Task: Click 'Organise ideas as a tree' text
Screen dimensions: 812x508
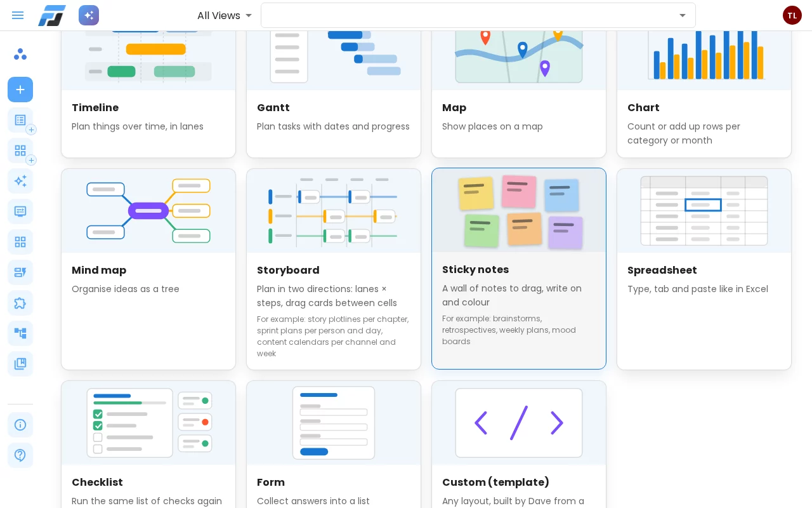Action: tap(126, 289)
